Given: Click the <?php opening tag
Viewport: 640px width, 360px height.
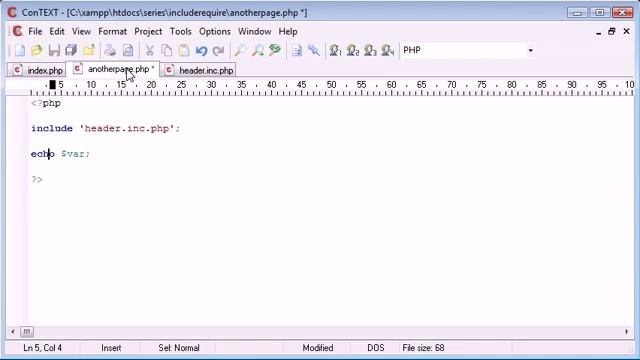Looking at the screenshot, I should point(46,103).
